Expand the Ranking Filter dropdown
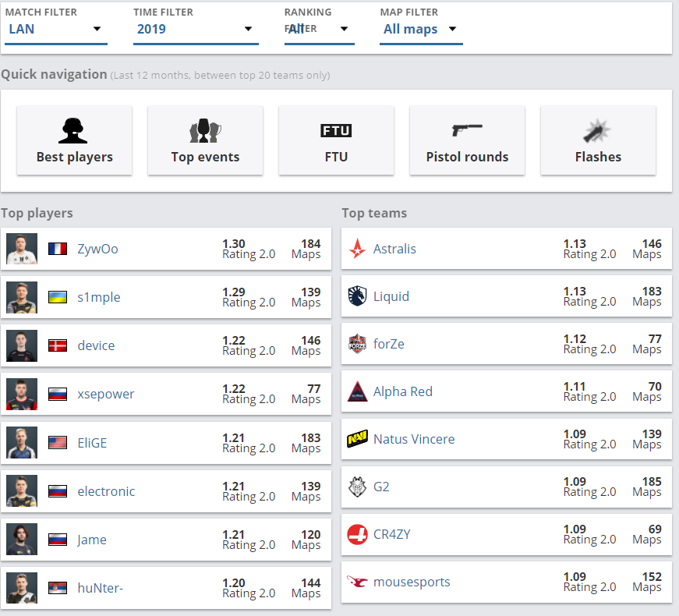Image resolution: width=679 pixels, height=616 pixels. (319, 30)
